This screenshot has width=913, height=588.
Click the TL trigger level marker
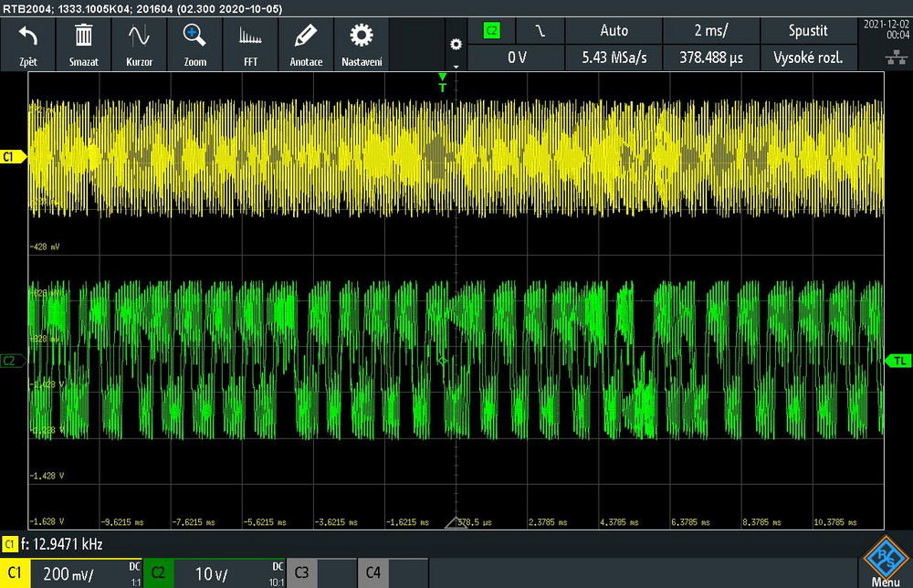tap(898, 361)
